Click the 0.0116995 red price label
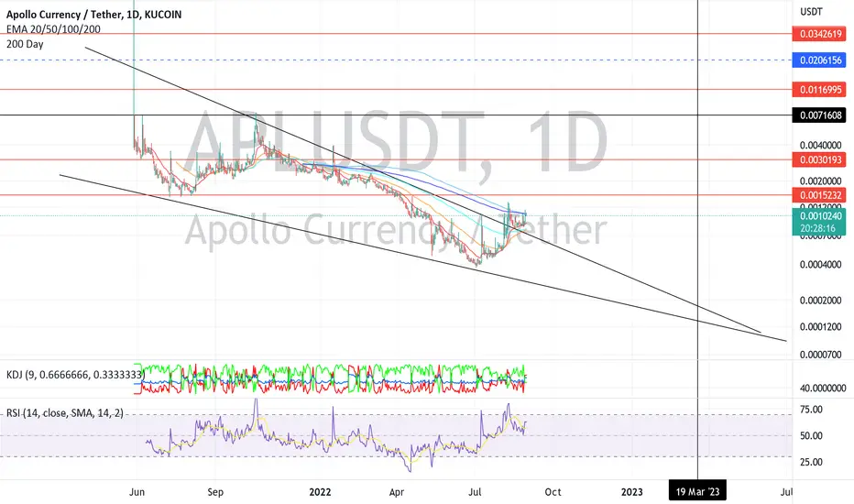854x504 pixels. 820,90
